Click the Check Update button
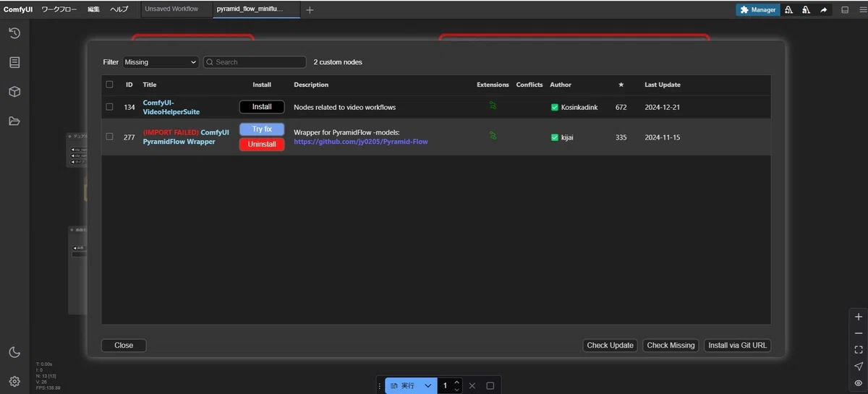Image resolution: width=868 pixels, height=394 pixels. pyautogui.click(x=610, y=346)
